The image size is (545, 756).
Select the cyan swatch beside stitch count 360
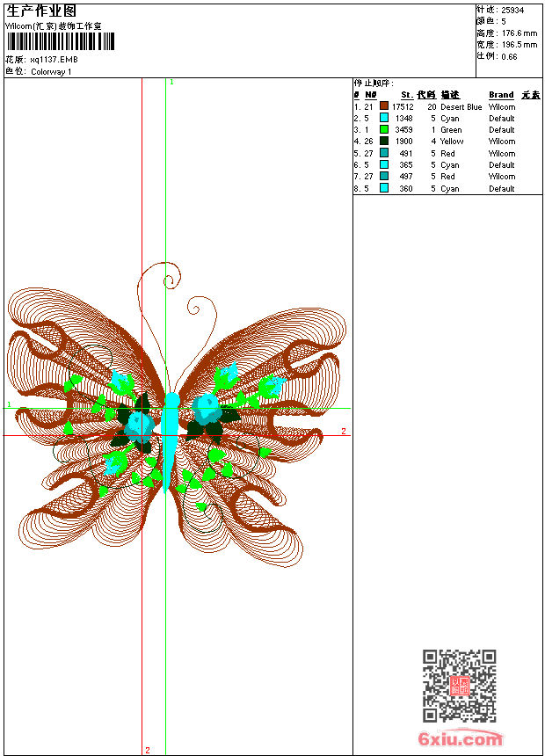click(x=384, y=188)
